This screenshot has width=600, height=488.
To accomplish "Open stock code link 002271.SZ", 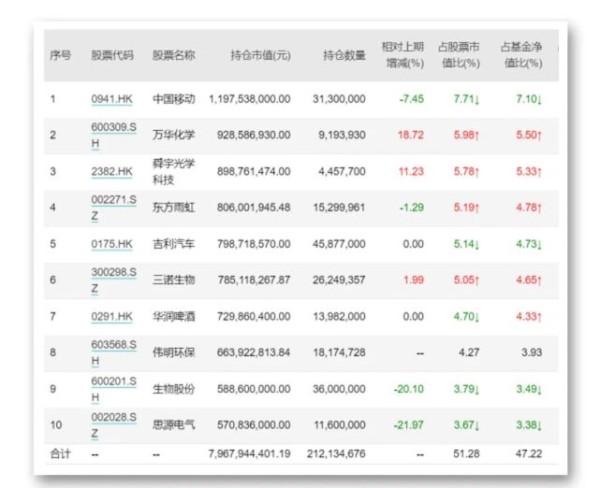I will tap(114, 208).
